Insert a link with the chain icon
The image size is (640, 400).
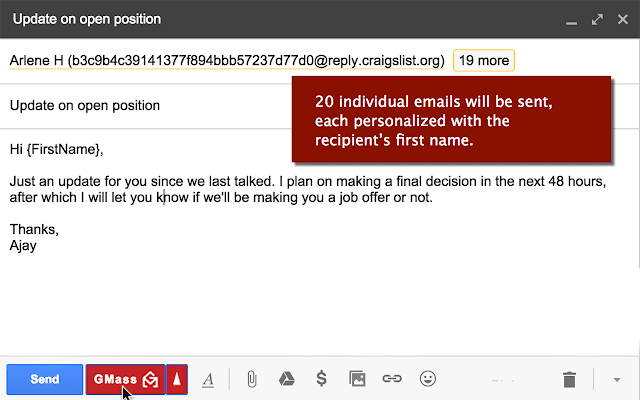[392, 379]
